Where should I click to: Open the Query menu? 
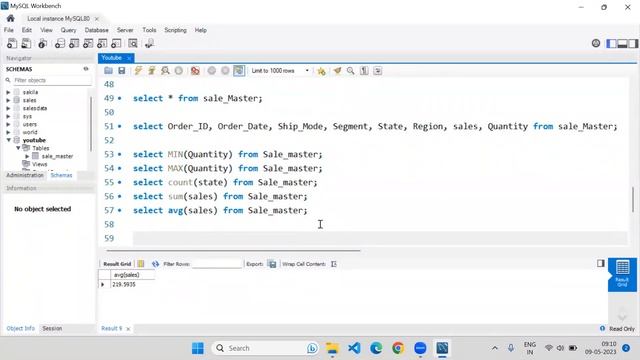tap(68, 30)
